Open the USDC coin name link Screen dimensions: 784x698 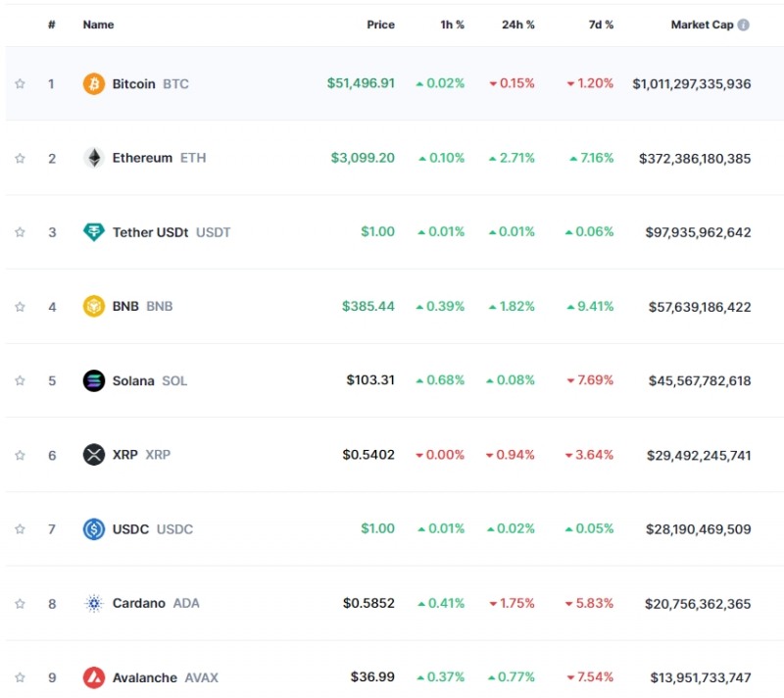click(131, 529)
